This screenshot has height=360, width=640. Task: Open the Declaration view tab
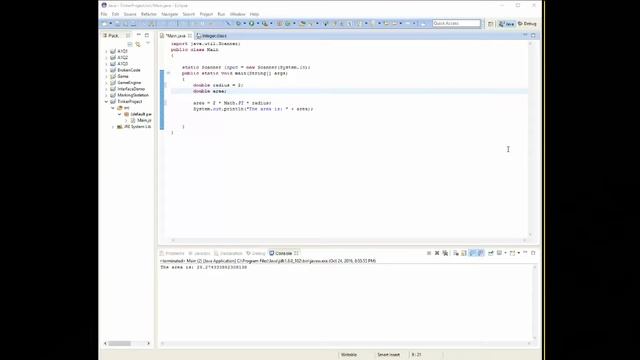[229, 253]
